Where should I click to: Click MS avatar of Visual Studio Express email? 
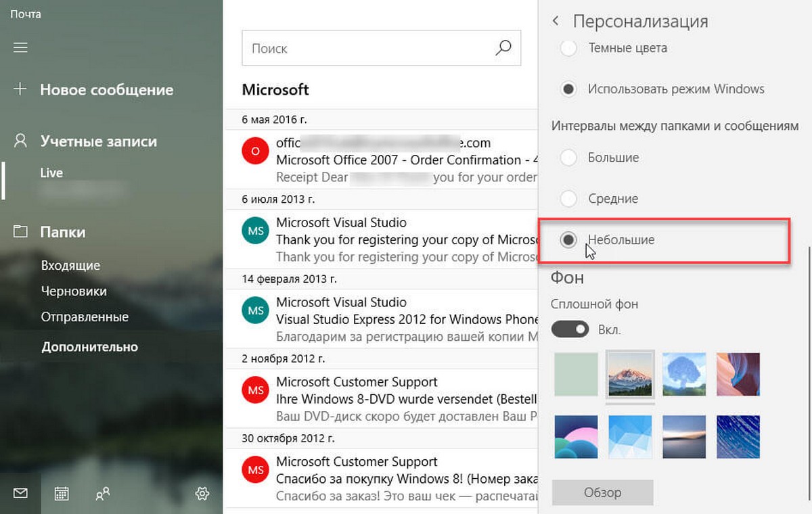pos(255,310)
